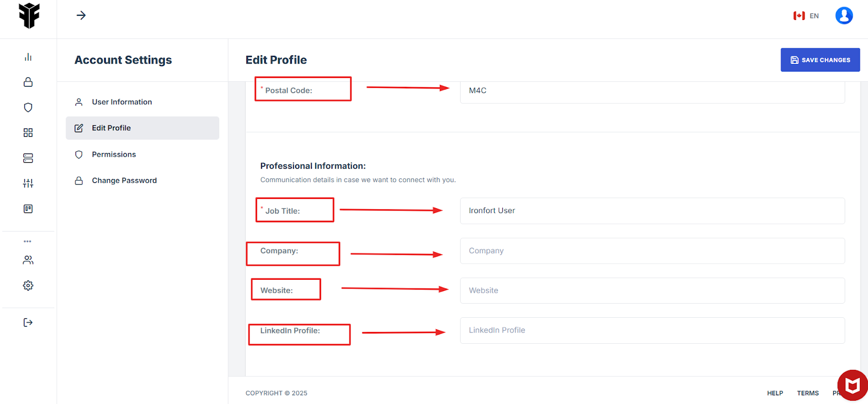Open the users group icon in sidebar

(28, 260)
